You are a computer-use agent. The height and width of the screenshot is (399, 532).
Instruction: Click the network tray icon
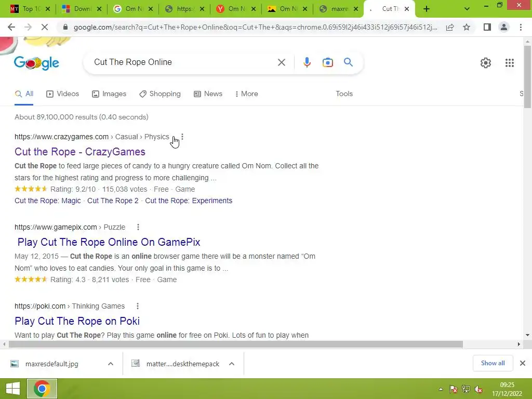(466, 389)
